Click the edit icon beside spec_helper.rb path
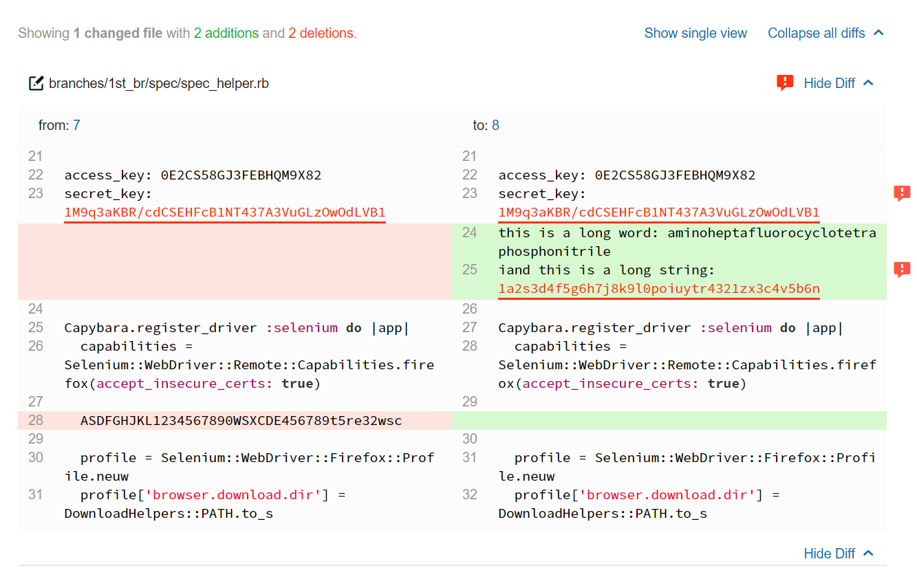 36,84
